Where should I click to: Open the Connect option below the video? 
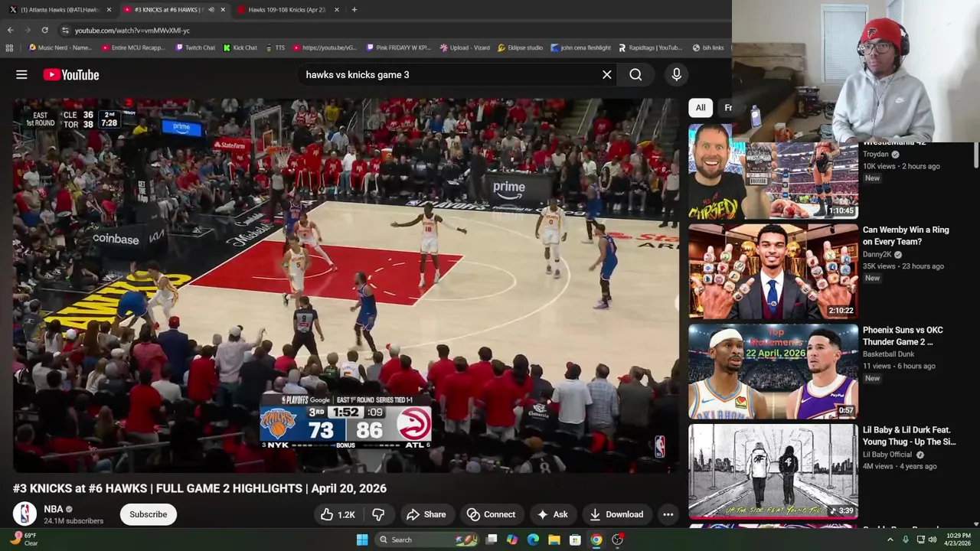point(491,514)
